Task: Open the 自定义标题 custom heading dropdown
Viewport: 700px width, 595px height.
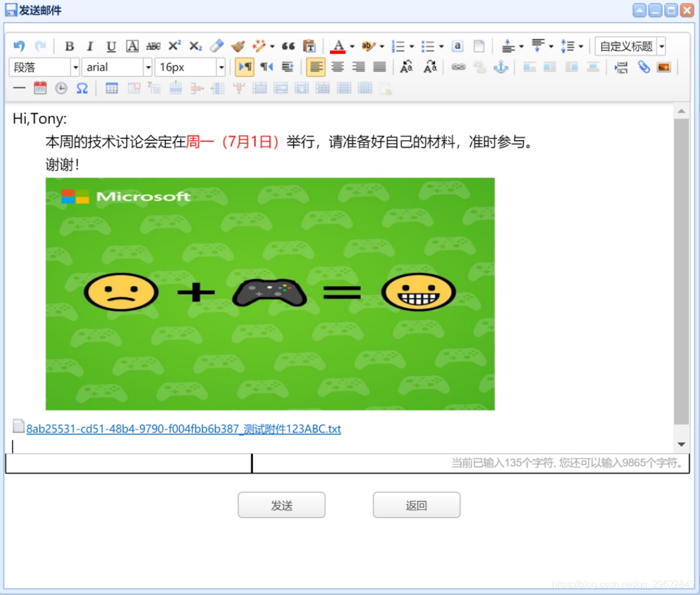Action: tap(630, 46)
